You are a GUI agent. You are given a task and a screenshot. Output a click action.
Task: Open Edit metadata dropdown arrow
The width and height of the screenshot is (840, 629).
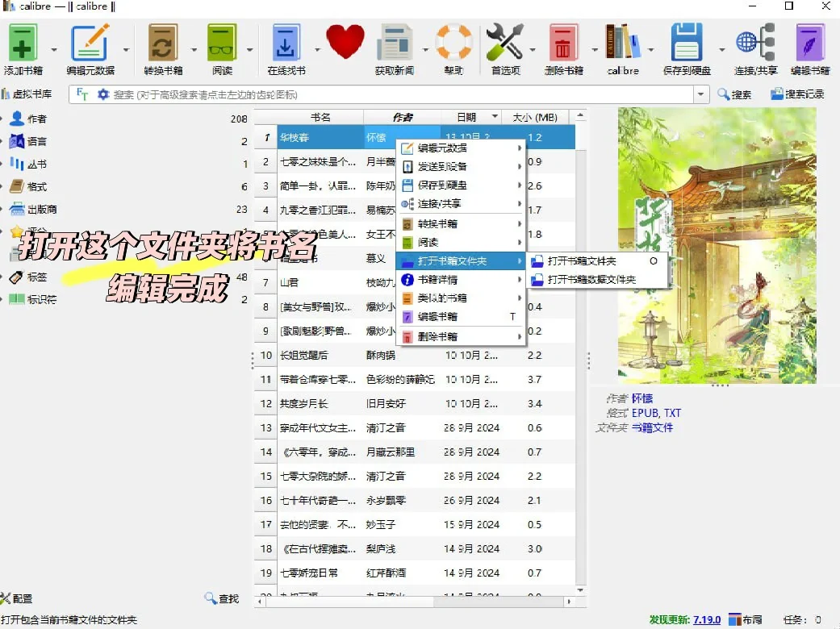coord(126,50)
